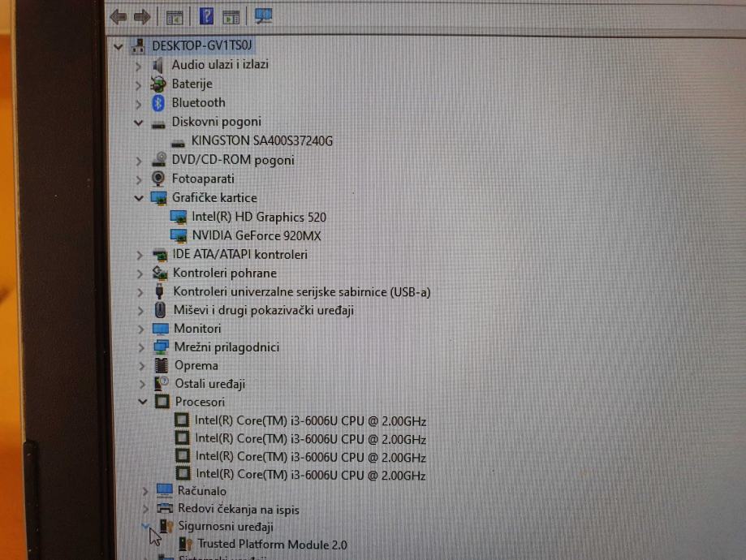This screenshot has height=560, width=746.
Task: Expand the Monitori category arrow
Action: 140,330
